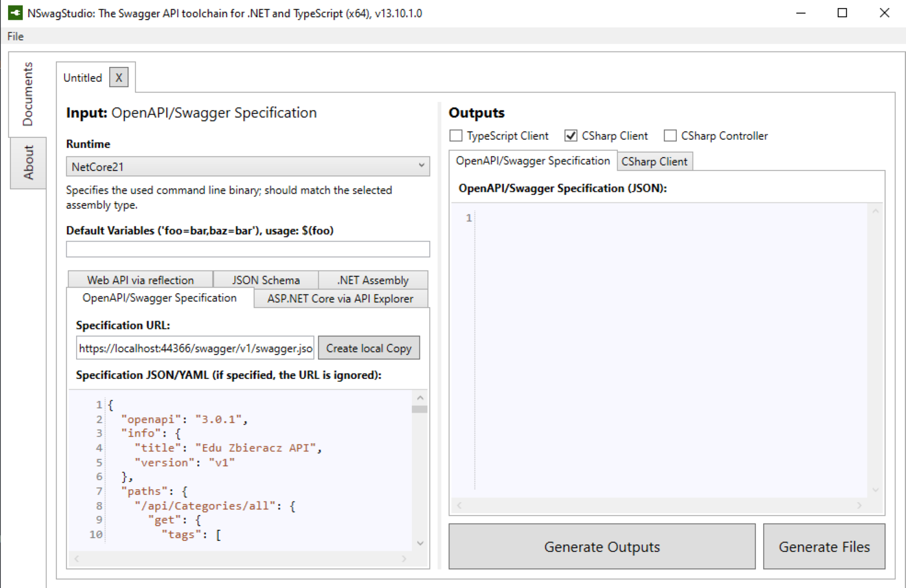Close the Untitled document with X
906x588 pixels.
pyautogui.click(x=119, y=78)
